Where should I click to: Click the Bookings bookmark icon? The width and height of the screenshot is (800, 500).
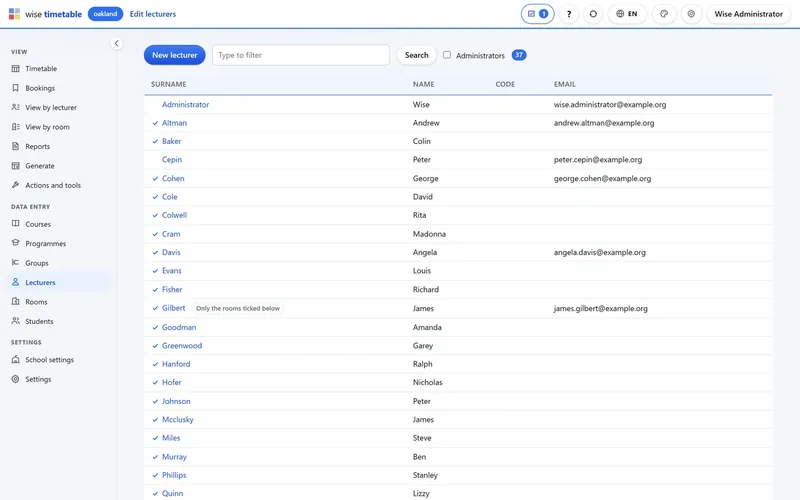click(x=15, y=88)
